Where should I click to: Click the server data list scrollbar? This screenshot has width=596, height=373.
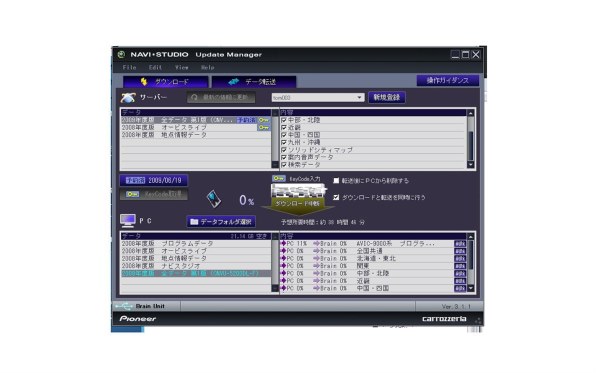coord(275,138)
